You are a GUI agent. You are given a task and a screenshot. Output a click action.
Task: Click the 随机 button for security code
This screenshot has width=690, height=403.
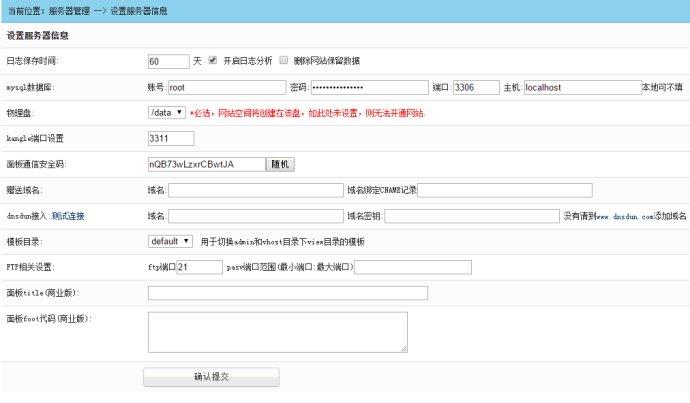(x=280, y=164)
